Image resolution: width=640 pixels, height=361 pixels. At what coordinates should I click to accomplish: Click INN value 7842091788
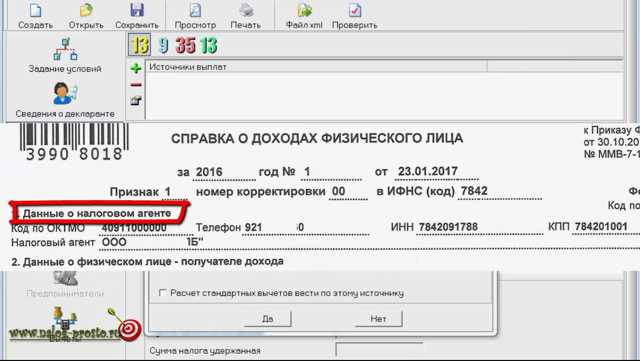[448, 227]
